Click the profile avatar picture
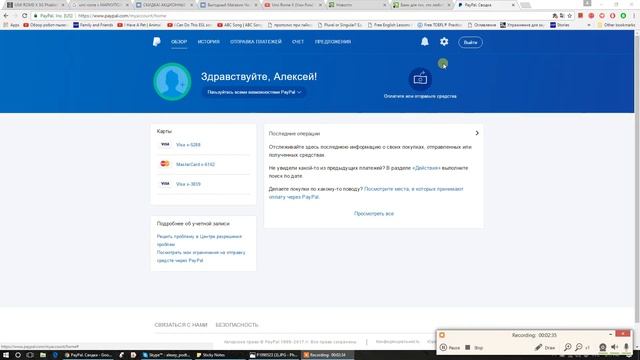The height and width of the screenshot is (360, 640). [x=172, y=82]
